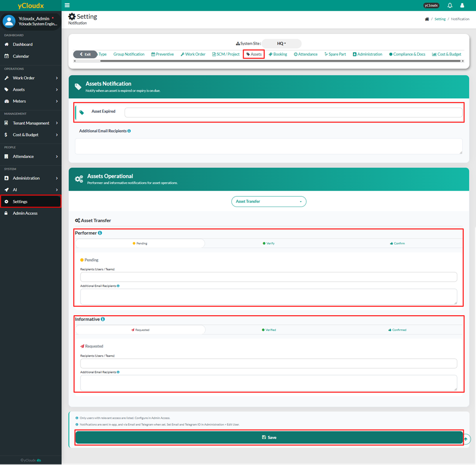Open the user profile icon in top bar

click(462, 5)
